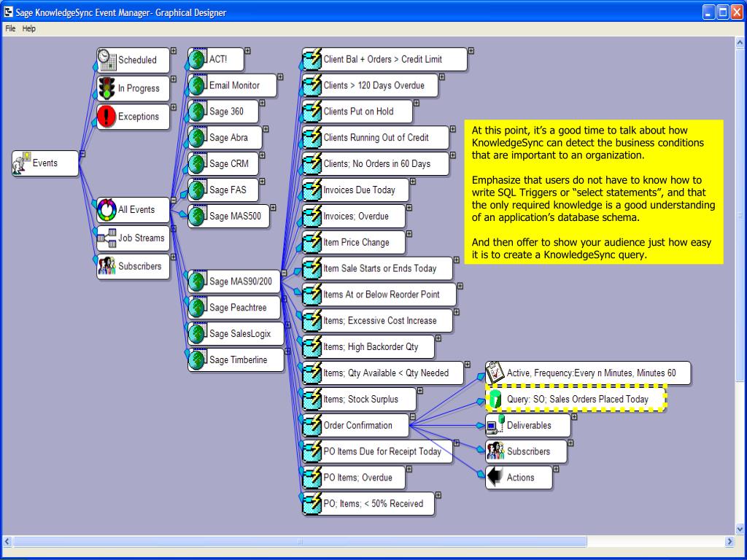Image resolution: width=747 pixels, height=560 pixels.
Task: Click the black arrow Actions icon
Action: tap(495, 477)
